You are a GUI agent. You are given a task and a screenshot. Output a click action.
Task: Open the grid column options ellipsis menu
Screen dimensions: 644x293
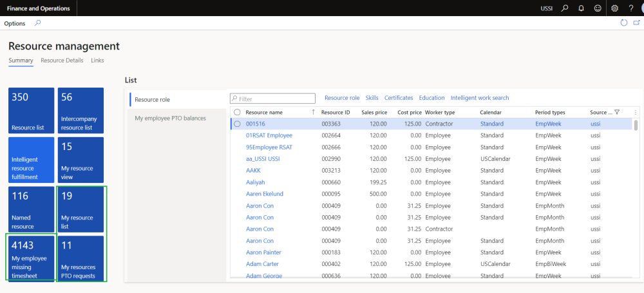[x=636, y=113]
